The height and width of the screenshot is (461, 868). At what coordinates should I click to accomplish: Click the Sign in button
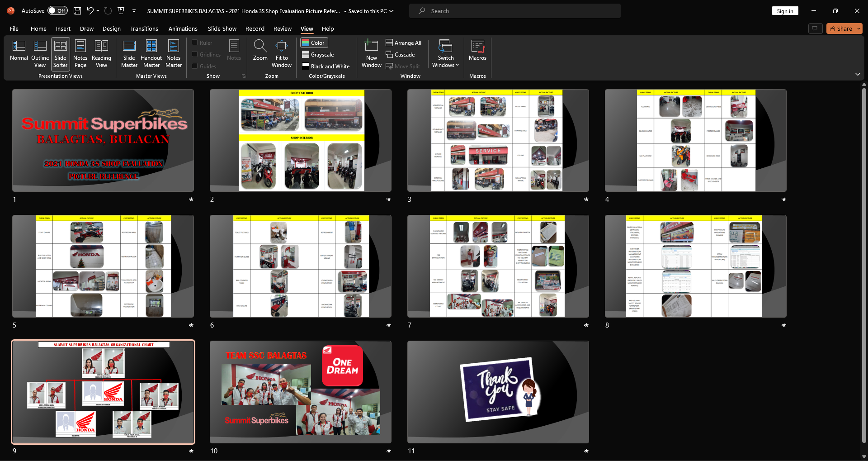click(785, 11)
